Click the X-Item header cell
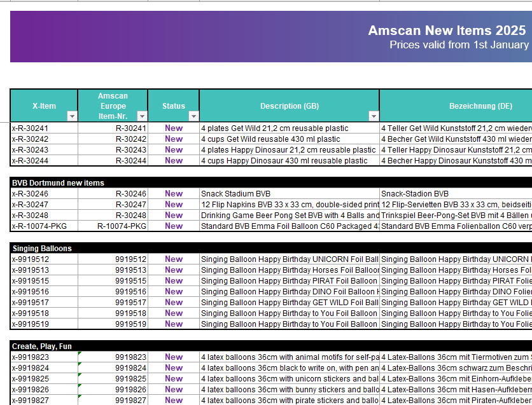This screenshot has width=532, height=405. (x=44, y=106)
